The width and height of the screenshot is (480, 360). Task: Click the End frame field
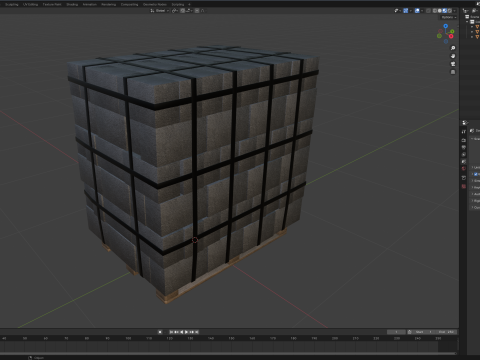[x=446, y=332]
